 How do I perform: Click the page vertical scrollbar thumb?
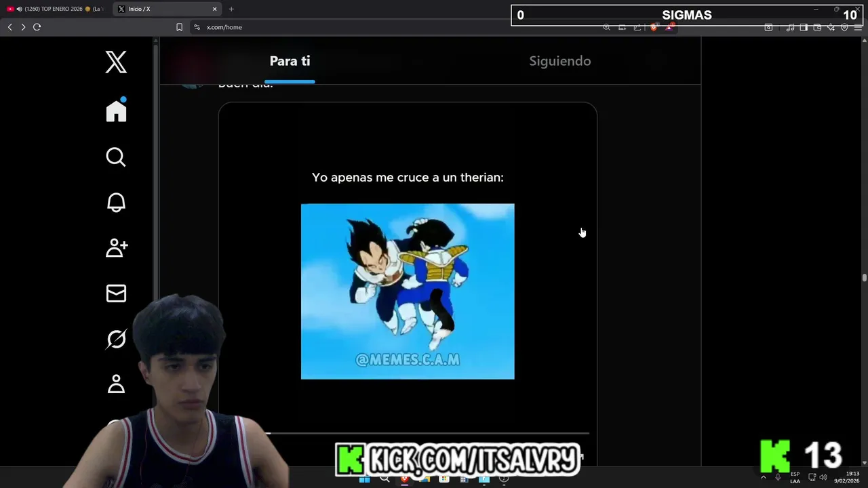coord(864,278)
